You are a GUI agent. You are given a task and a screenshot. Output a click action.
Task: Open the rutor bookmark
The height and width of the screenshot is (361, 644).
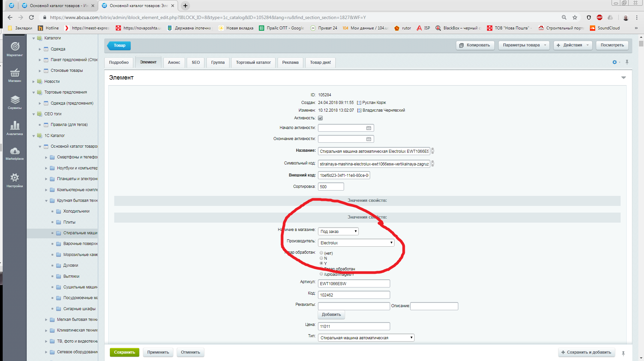click(x=402, y=28)
